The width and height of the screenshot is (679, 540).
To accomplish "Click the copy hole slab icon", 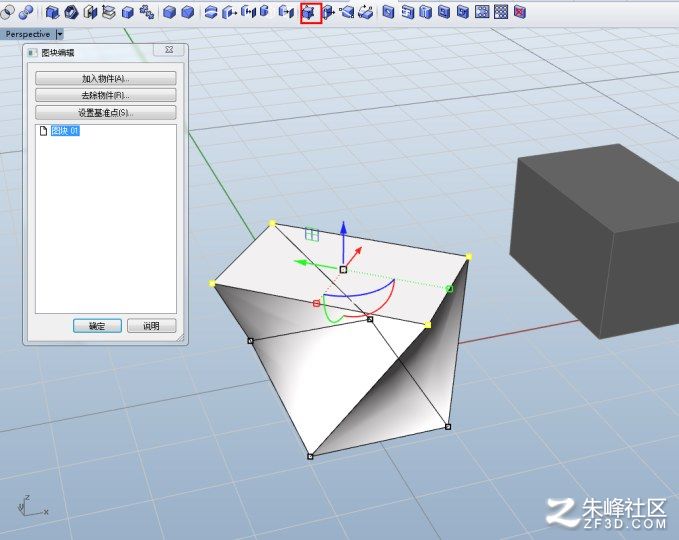I will pos(463,13).
